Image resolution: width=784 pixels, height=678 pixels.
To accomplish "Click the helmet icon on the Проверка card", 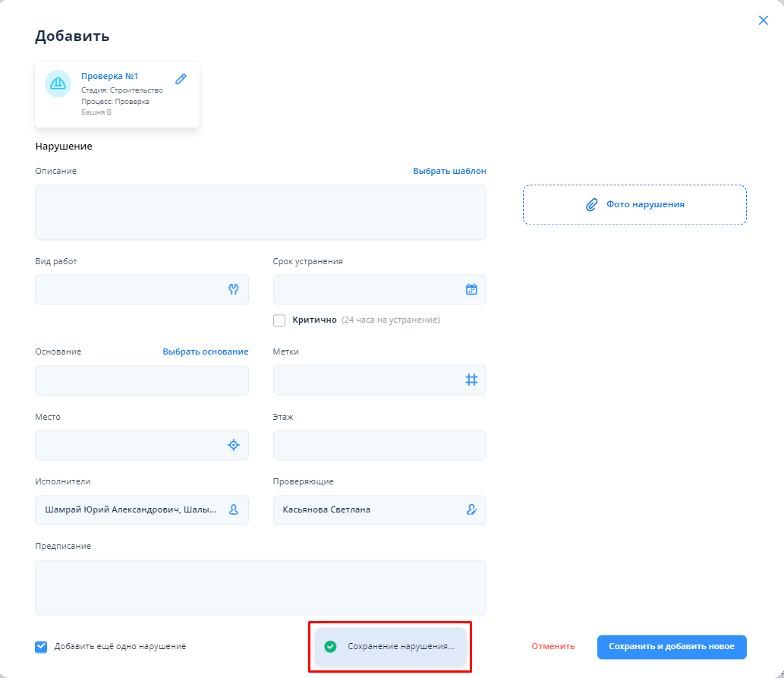I will [x=58, y=84].
